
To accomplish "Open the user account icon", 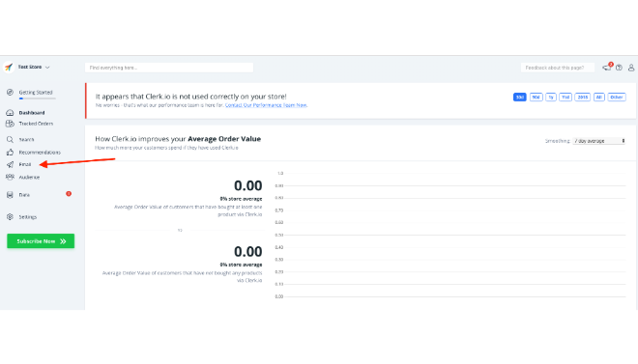I will tap(631, 68).
